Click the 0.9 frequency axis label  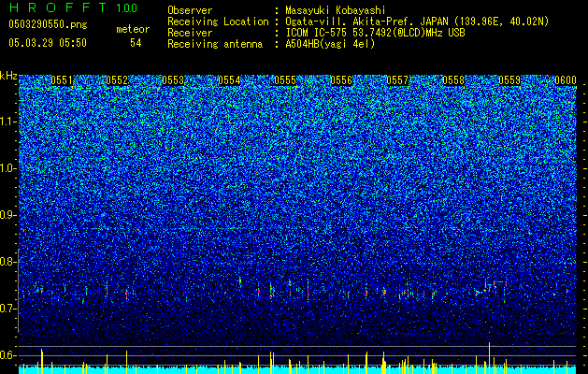[x=8, y=215]
